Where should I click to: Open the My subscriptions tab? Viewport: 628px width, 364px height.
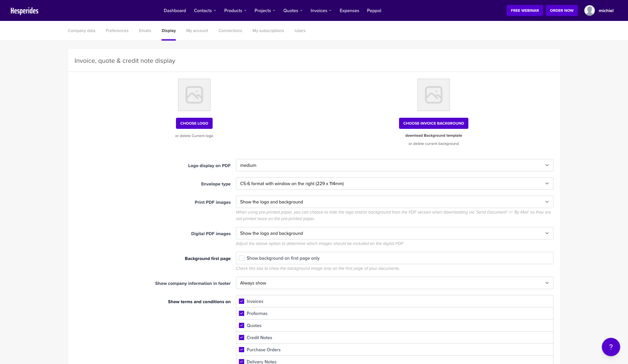268,31
